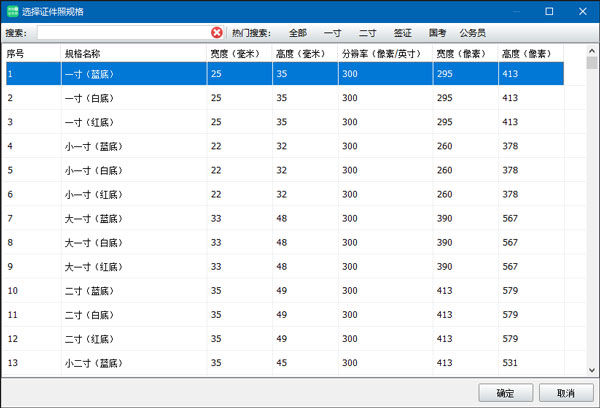Image resolution: width=600 pixels, height=408 pixels.
Task: Click the green app icon in title bar
Action: pos(13,11)
